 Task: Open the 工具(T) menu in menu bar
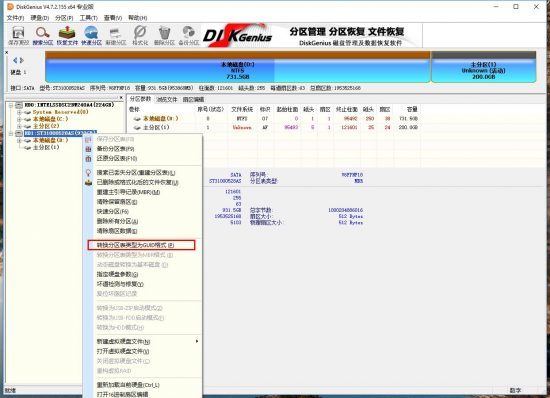point(88,18)
